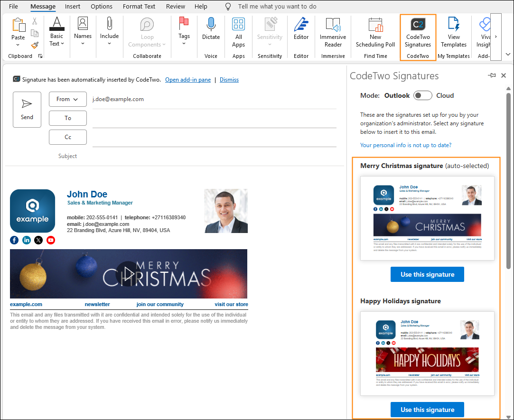Dismiss the CodeTwo notification
This screenshot has height=420, width=514.
click(x=229, y=80)
